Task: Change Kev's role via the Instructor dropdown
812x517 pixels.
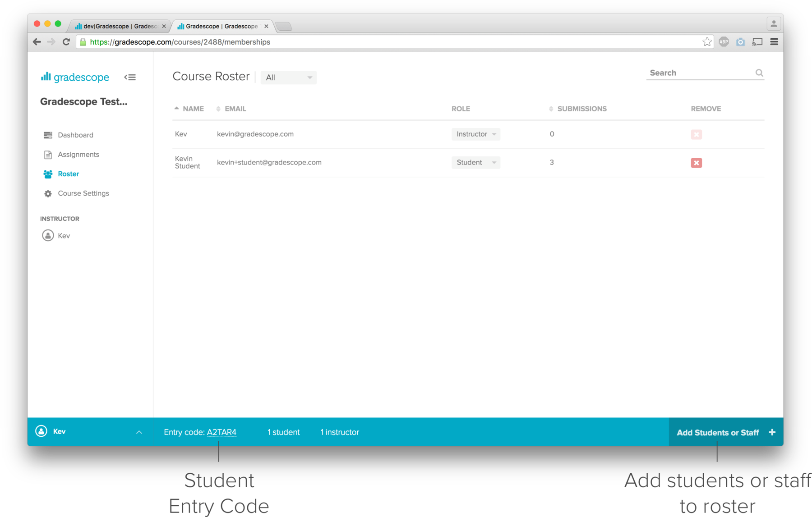Action: tap(475, 134)
